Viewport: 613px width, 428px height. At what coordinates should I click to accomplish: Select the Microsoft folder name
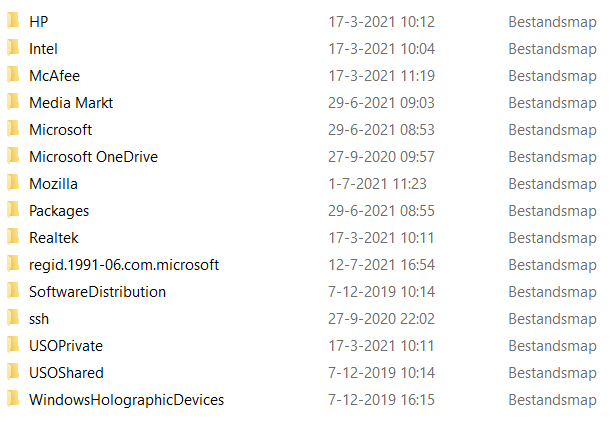(x=61, y=130)
